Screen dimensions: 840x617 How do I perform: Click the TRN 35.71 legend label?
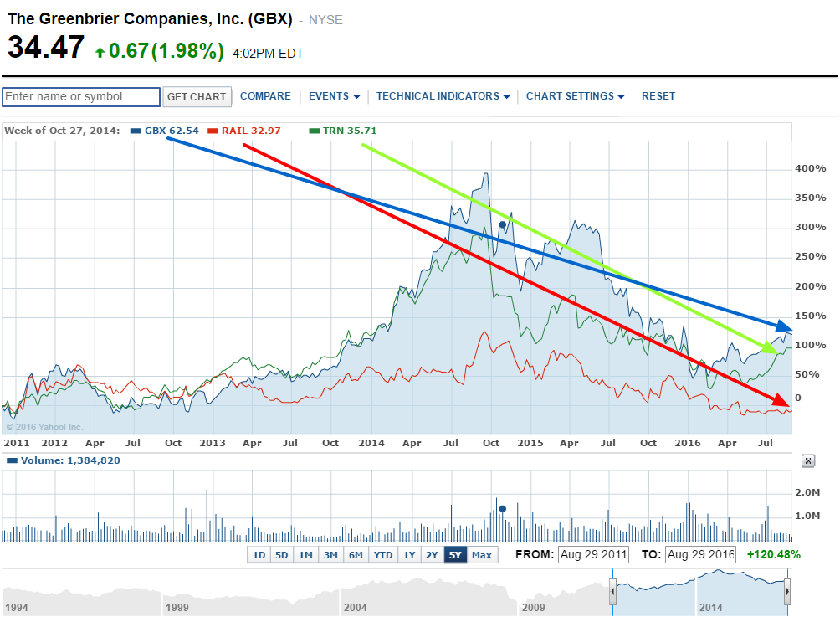click(x=350, y=131)
